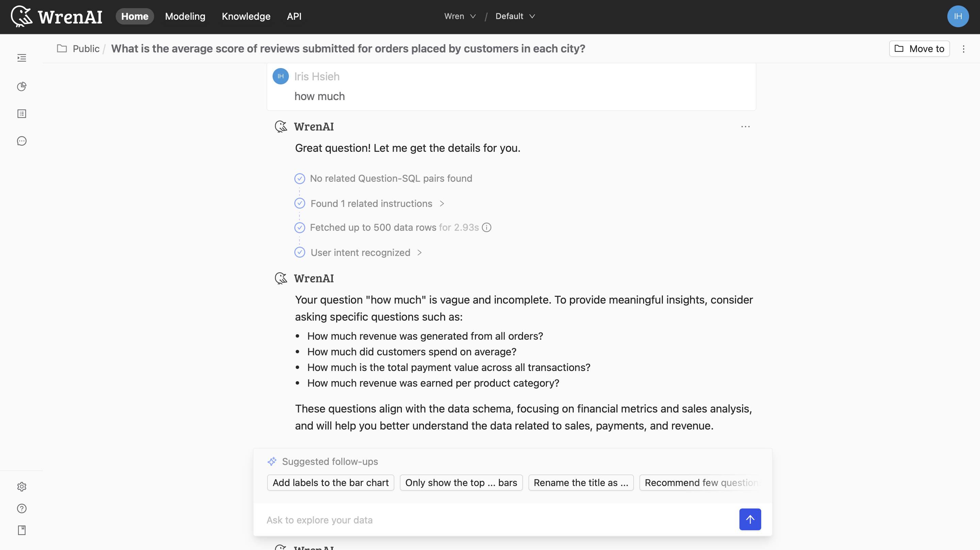Expand the sidebar menu icon
980x550 pixels.
point(22,58)
